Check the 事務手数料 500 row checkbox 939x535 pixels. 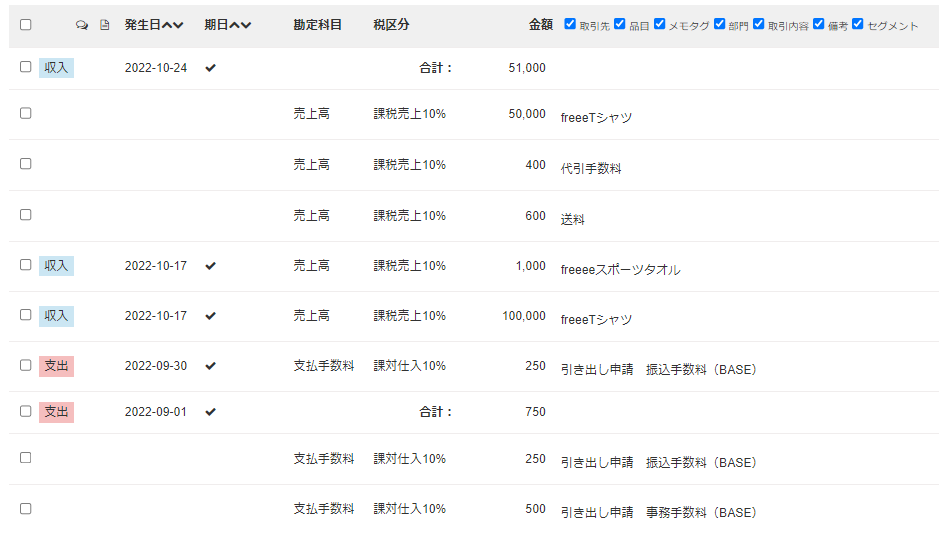[x=25, y=509]
